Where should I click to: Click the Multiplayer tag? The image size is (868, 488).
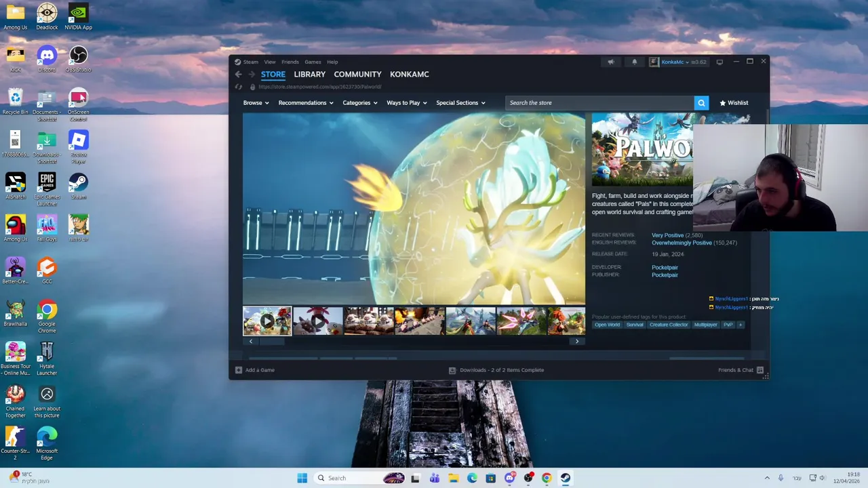click(x=705, y=325)
